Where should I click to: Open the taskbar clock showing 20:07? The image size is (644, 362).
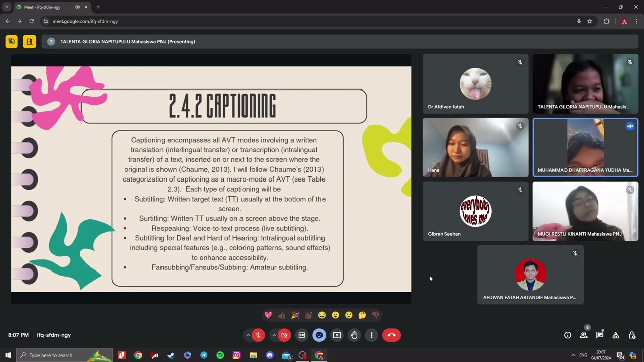pyautogui.click(x=601, y=355)
